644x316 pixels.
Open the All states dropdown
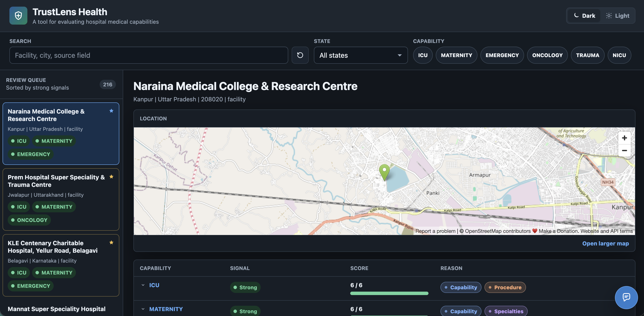pos(361,55)
